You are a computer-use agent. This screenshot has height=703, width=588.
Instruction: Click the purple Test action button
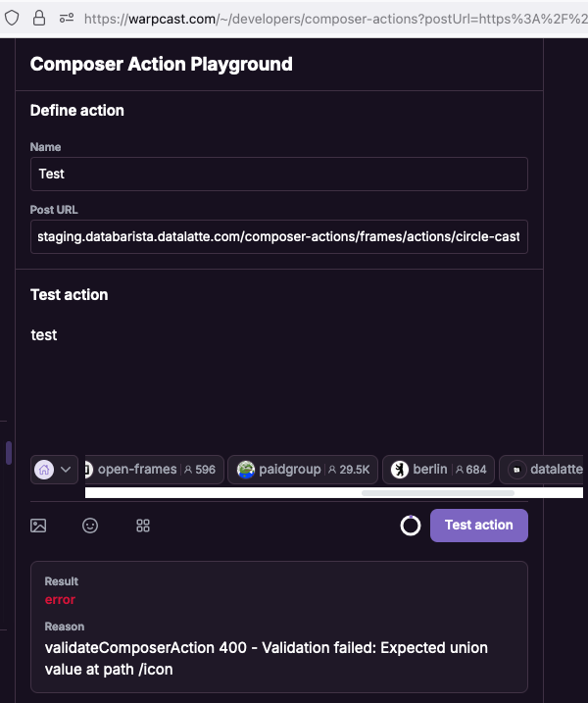[479, 525]
